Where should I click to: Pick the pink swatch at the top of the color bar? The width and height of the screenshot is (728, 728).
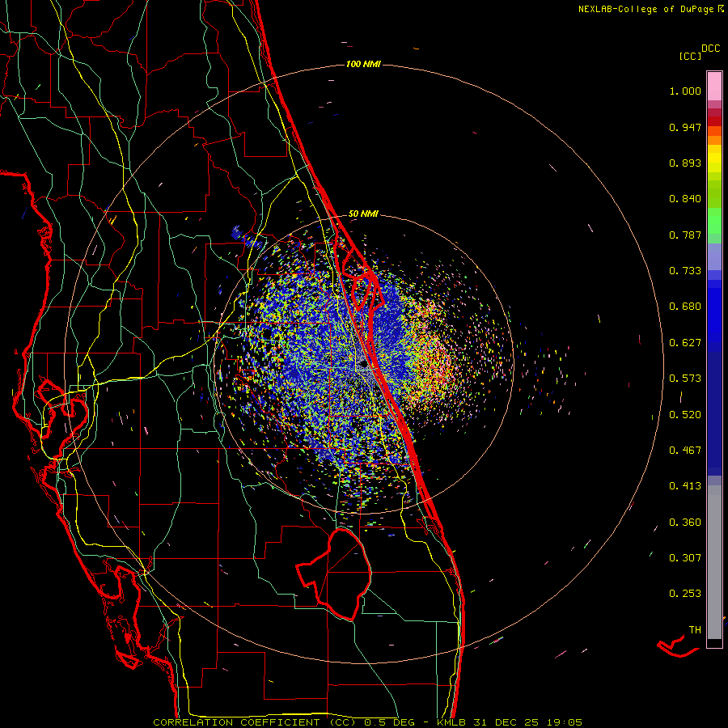click(714, 86)
